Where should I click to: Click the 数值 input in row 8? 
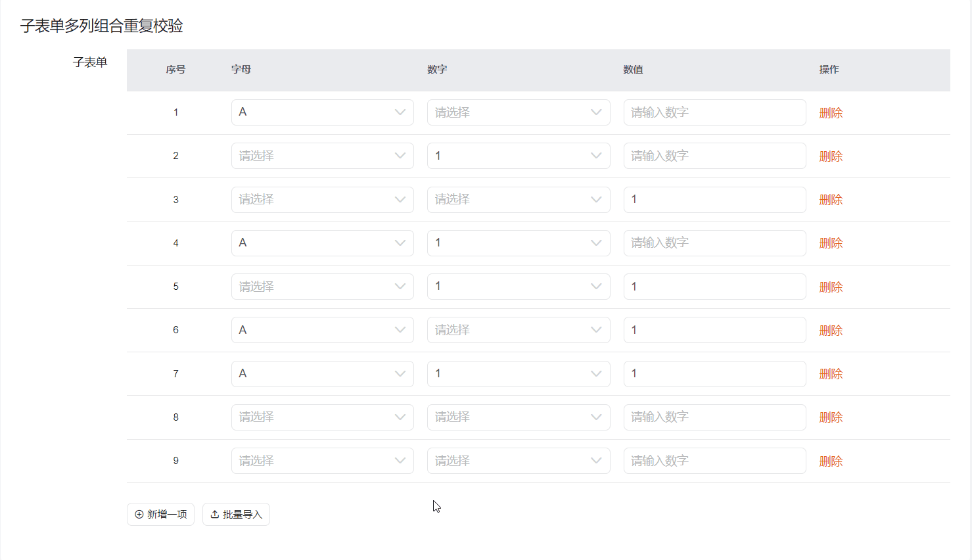click(714, 417)
